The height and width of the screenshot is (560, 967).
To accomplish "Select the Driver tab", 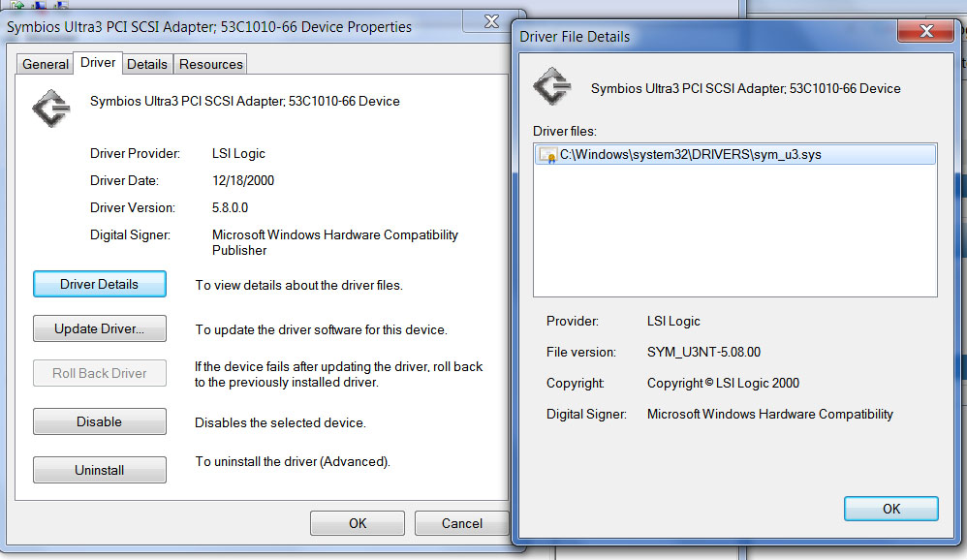I will 98,63.
